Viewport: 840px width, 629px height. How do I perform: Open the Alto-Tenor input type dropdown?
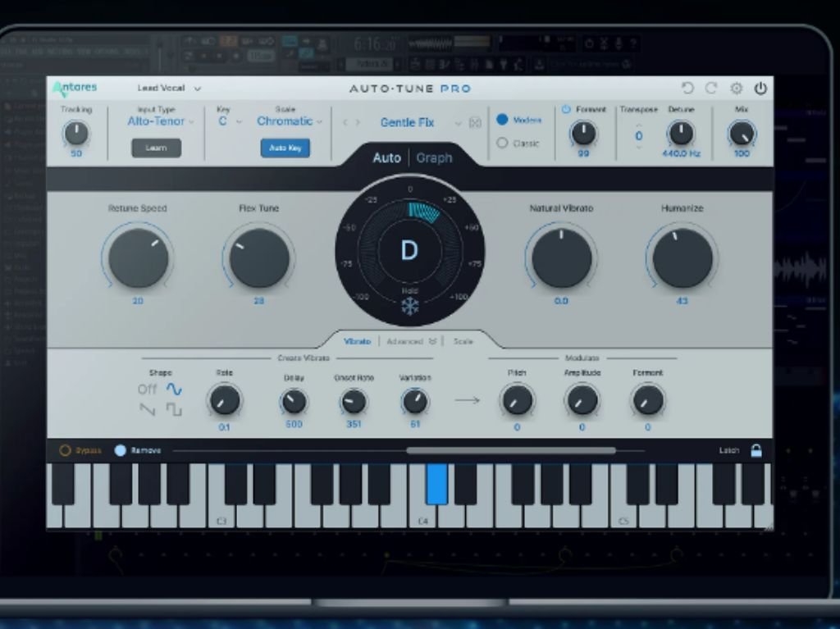click(x=160, y=121)
